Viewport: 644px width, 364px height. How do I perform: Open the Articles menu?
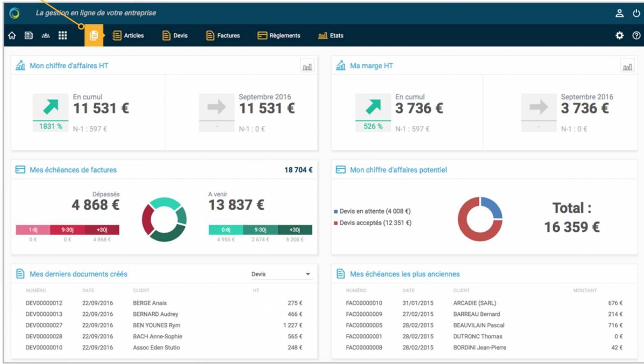pyautogui.click(x=128, y=35)
